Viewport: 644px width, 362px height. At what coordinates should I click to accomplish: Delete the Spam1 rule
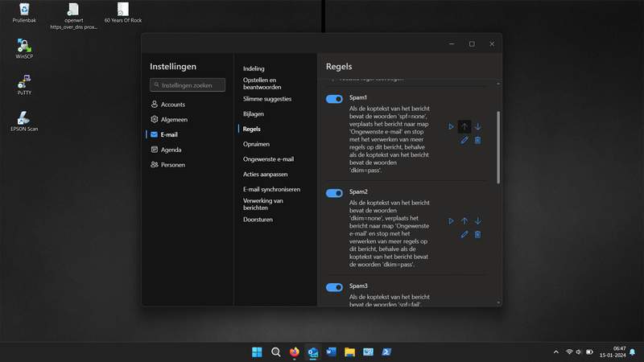coord(477,140)
